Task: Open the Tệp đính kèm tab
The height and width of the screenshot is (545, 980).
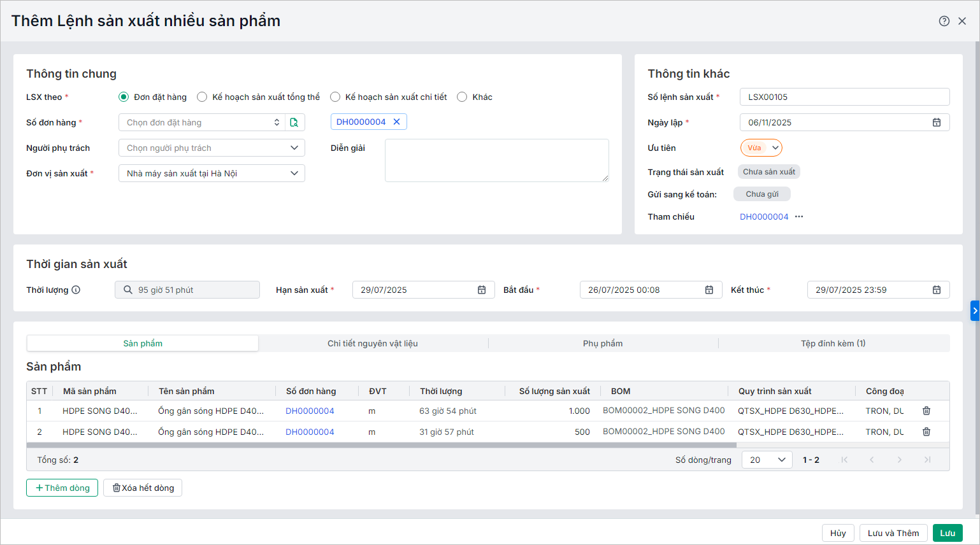Action: click(x=833, y=343)
